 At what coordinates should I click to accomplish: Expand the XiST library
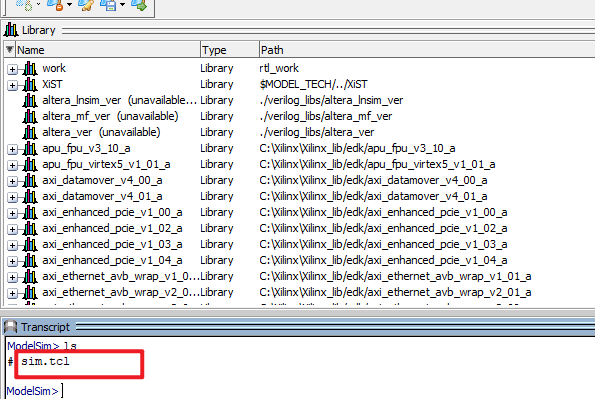pyautogui.click(x=13, y=85)
